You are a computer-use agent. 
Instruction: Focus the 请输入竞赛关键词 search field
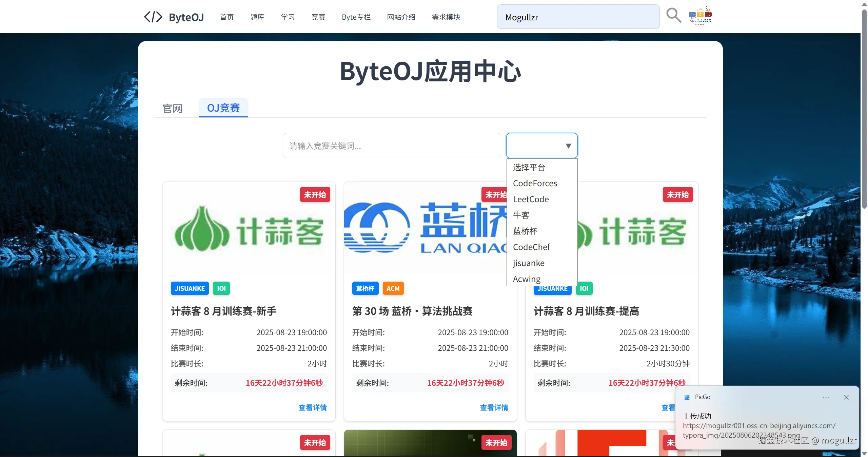tap(392, 146)
